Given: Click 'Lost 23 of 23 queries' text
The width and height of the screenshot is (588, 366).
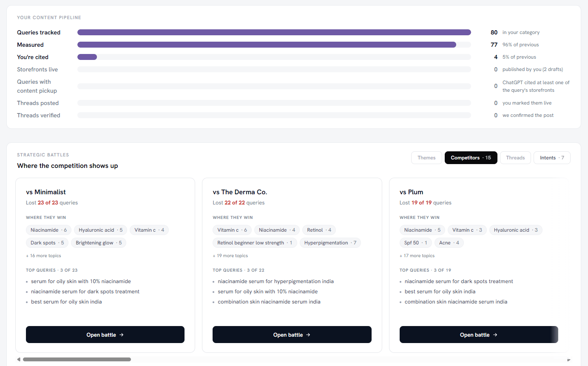Looking at the screenshot, I should click(x=52, y=203).
